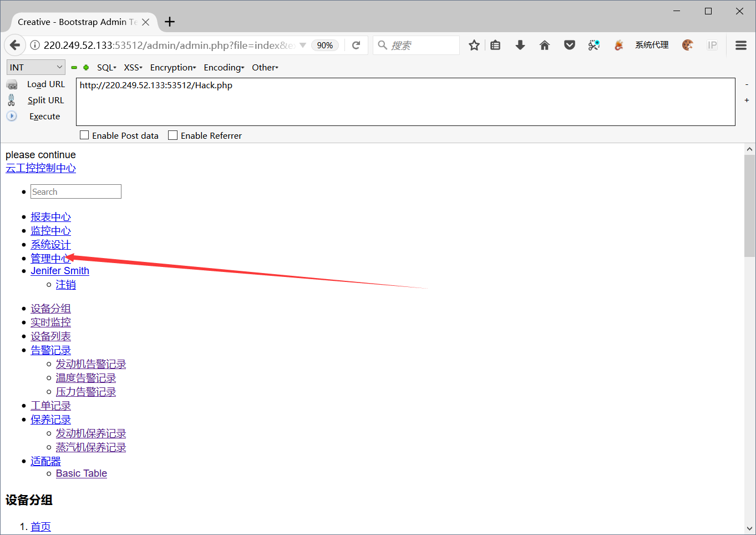
Task: Bookmark this page with the star icon
Action: [474, 45]
